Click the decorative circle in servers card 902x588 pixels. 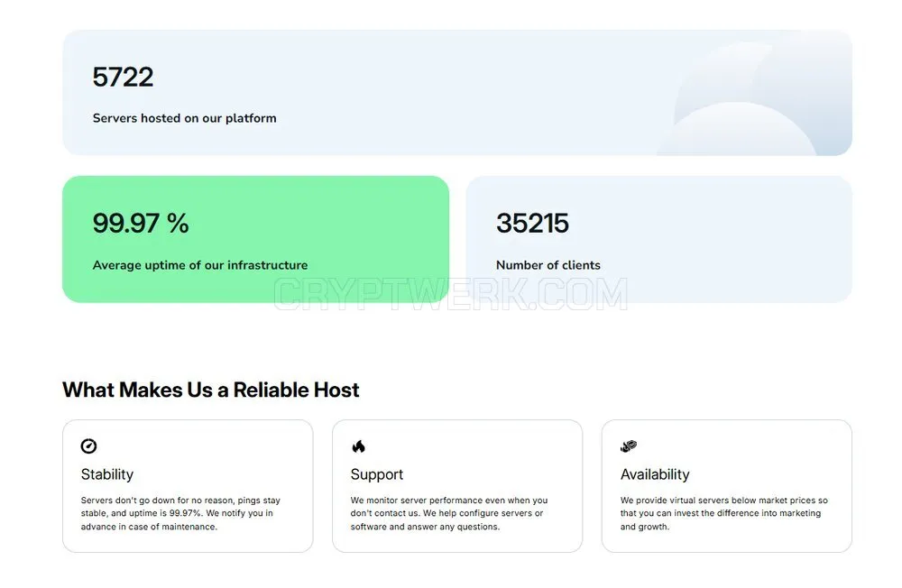pyautogui.click(x=740, y=129)
